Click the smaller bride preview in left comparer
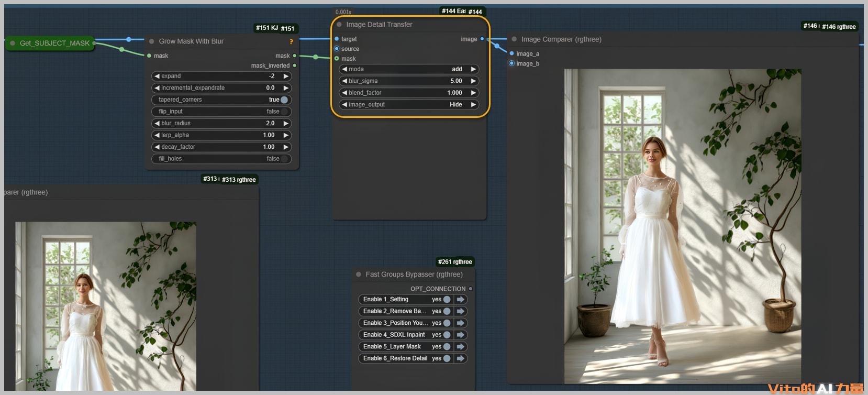The image size is (868, 395). (106, 306)
